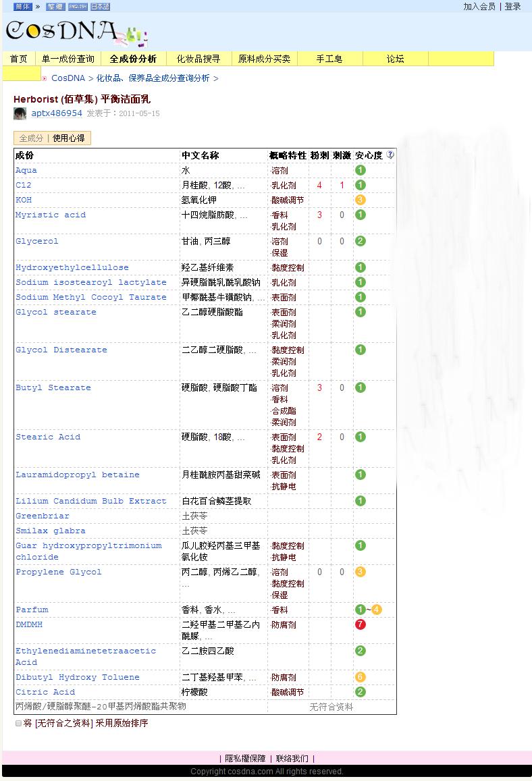Click safety badge for Butyl Stearate
532x781 pixels.
point(361,387)
